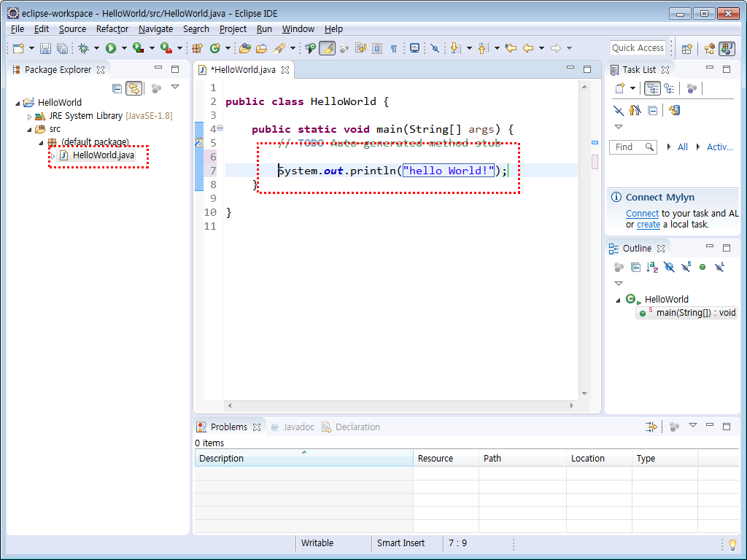Collapse HelloWorld class in Outline

point(618,300)
